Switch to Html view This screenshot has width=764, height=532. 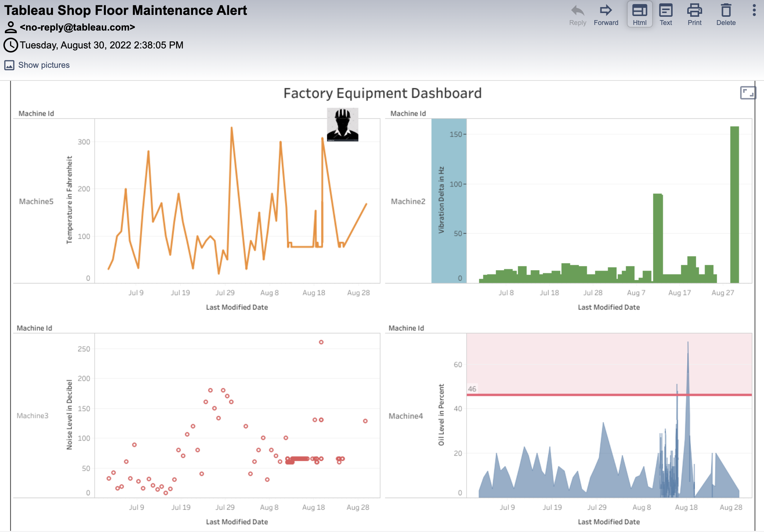pos(640,15)
